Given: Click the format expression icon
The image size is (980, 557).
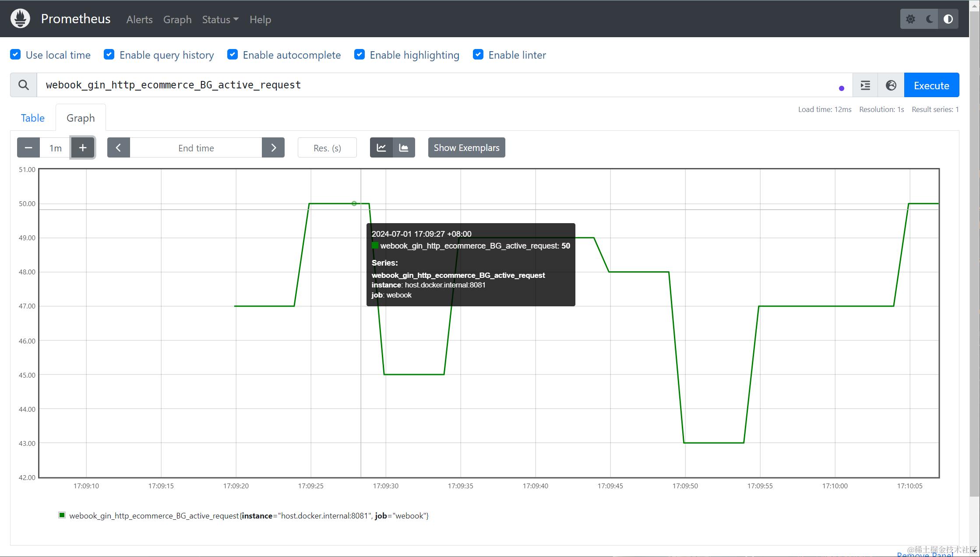Looking at the screenshot, I should coord(865,85).
